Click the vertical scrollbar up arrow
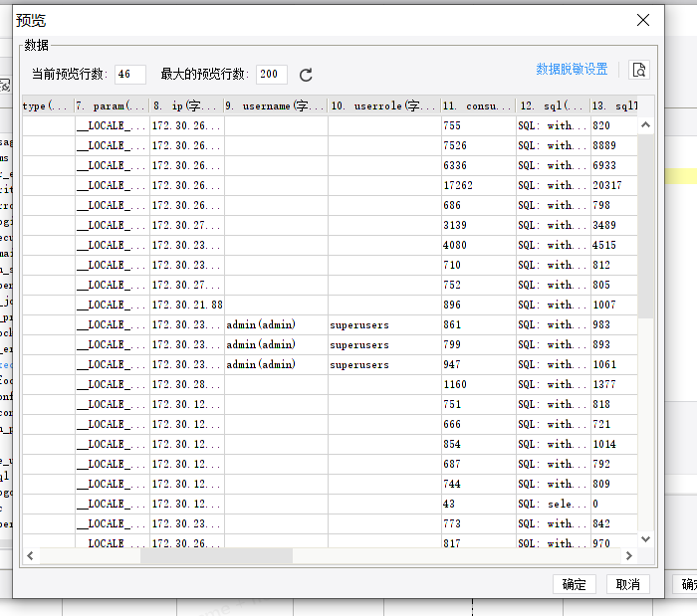This screenshot has height=616, width=697. point(646,125)
